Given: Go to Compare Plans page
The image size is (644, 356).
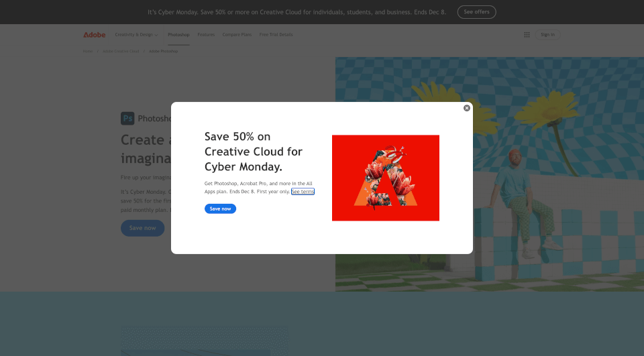Looking at the screenshot, I should (x=237, y=35).
